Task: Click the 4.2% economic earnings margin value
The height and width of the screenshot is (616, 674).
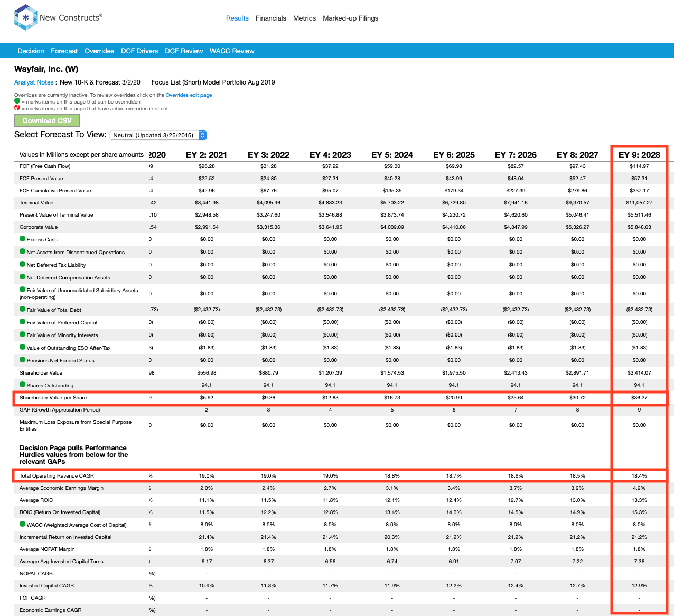Action: point(639,488)
